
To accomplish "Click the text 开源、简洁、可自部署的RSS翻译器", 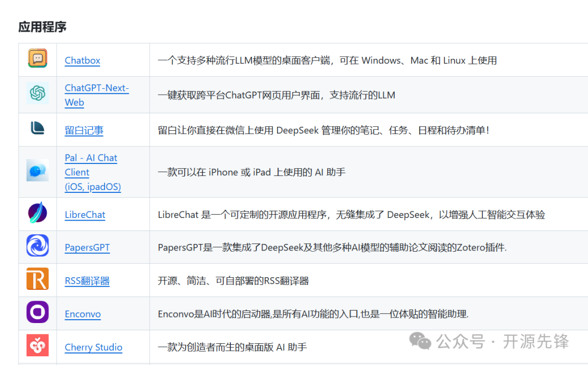I will [x=233, y=281].
